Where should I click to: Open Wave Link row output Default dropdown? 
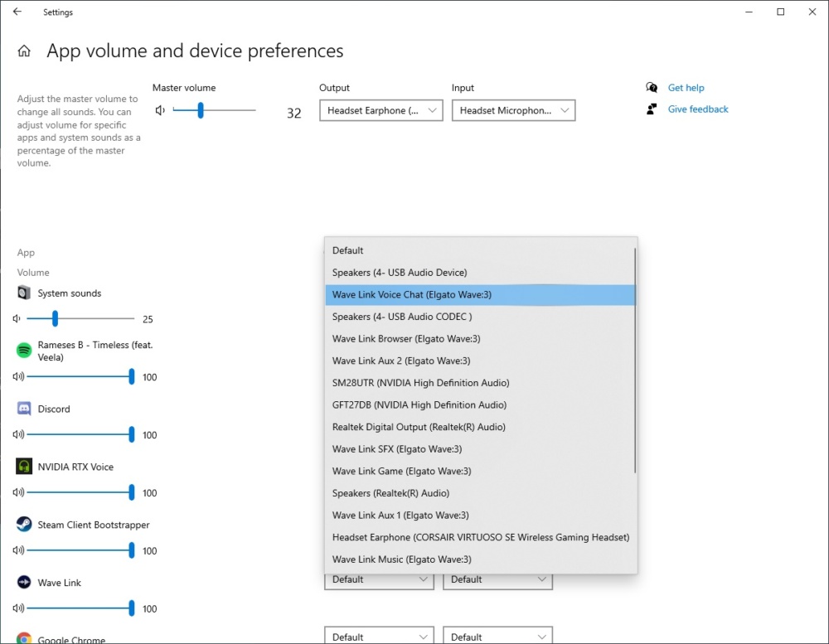click(x=379, y=579)
